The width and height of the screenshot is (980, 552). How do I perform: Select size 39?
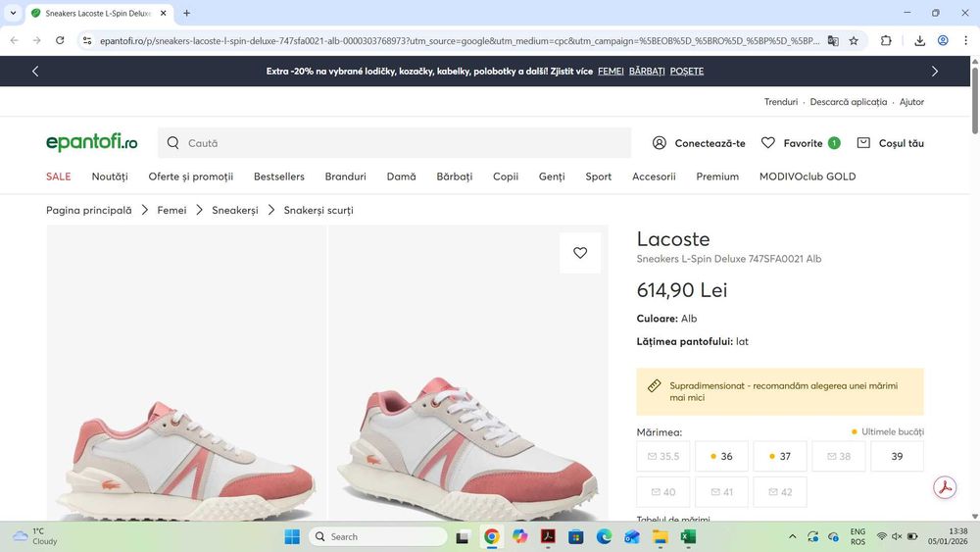tap(897, 456)
